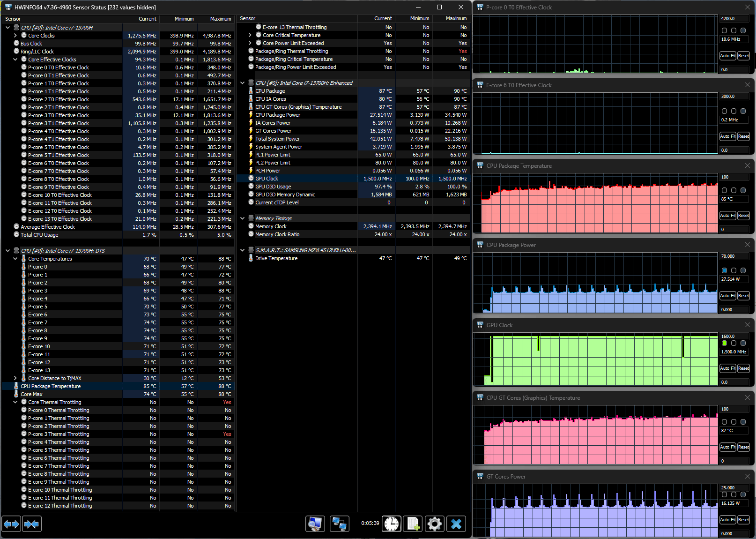The width and height of the screenshot is (756, 539).
Task: Open the sensor summary monitor-magnifier icon
Action: pos(315,524)
